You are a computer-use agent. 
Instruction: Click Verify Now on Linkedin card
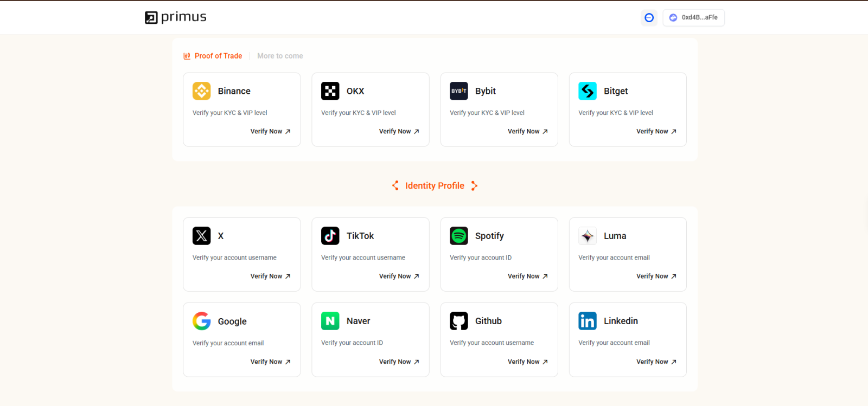656,362
